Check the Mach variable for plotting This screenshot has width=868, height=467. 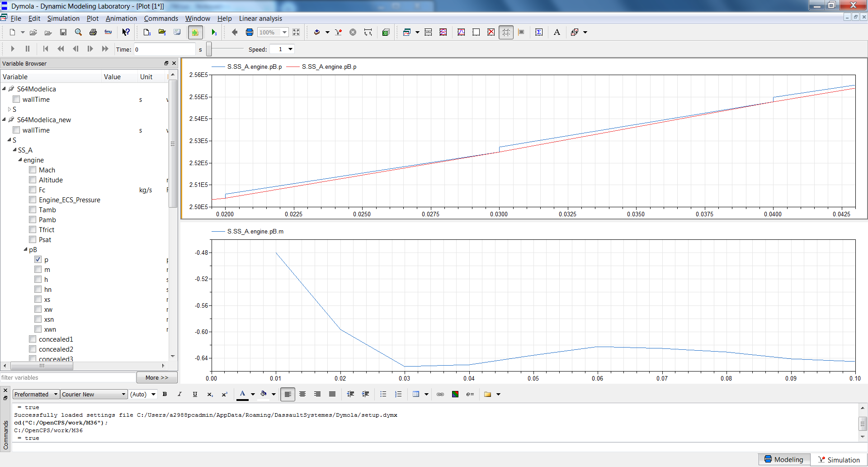click(32, 170)
